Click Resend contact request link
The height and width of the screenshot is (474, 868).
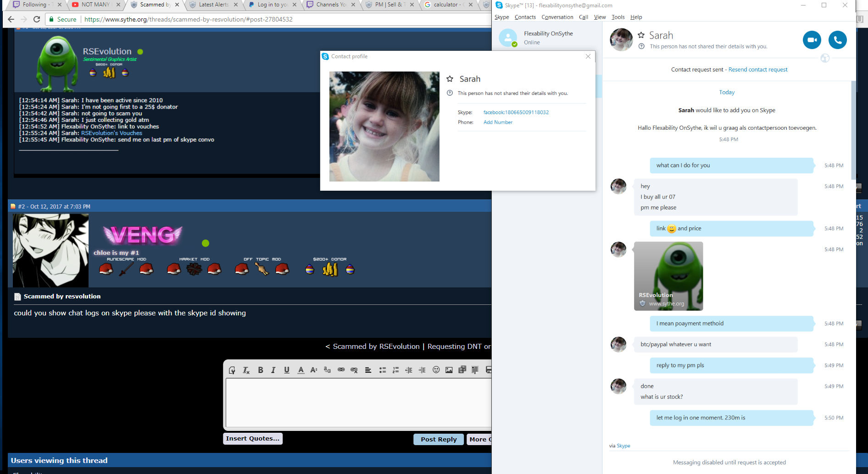(758, 70)
